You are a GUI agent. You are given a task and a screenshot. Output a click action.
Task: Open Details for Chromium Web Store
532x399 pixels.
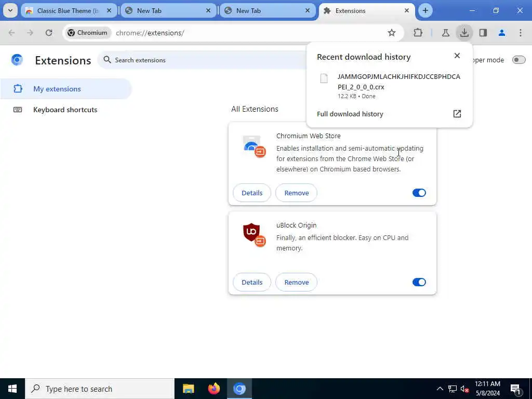coord(252,193)
